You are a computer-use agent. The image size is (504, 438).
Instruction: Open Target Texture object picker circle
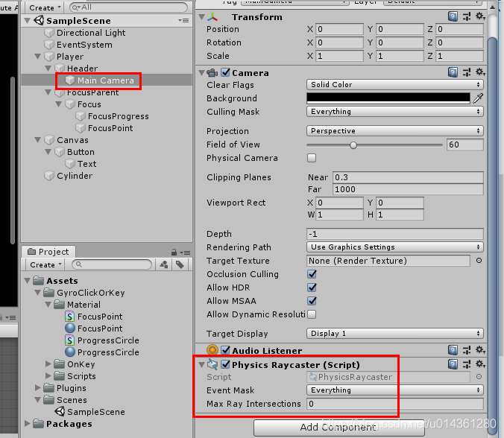(479, 261)
